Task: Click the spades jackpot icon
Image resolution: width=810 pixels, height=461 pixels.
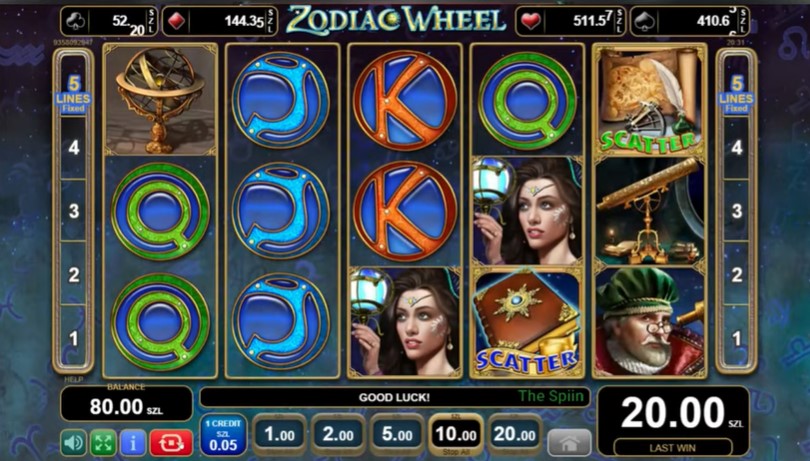Action: point(645,21)
